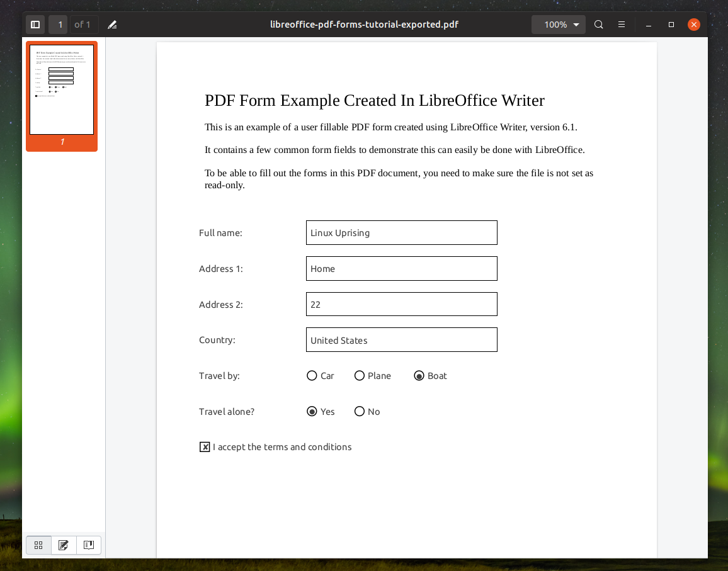Open the zoom level selector
Image resolution: width=728 pixels, height=571 pixels.
tap(558, 24)
